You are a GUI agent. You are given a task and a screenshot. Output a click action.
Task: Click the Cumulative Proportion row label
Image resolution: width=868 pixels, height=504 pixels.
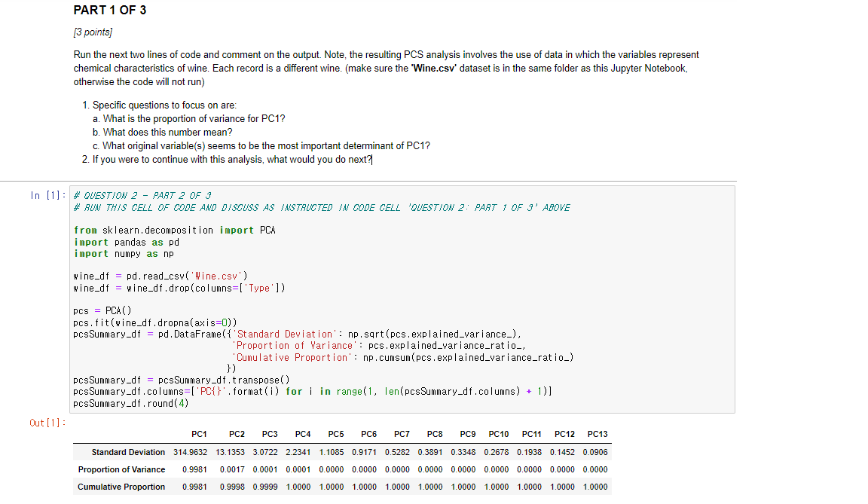coord(121,487)
